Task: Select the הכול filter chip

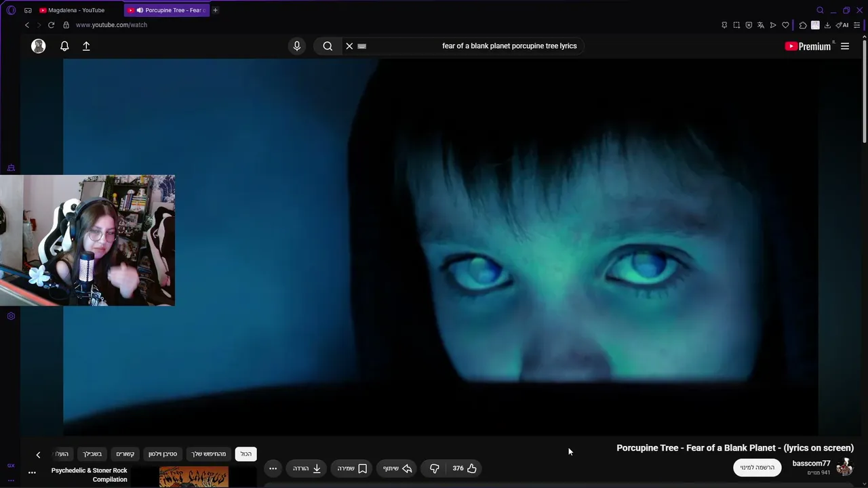Action: (245, 454)
